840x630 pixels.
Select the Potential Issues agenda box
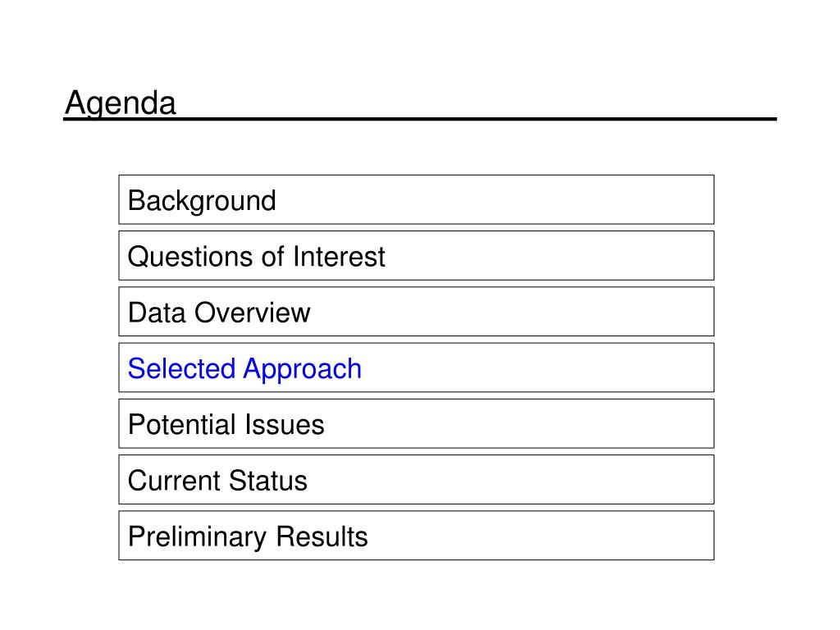point(416,423)
